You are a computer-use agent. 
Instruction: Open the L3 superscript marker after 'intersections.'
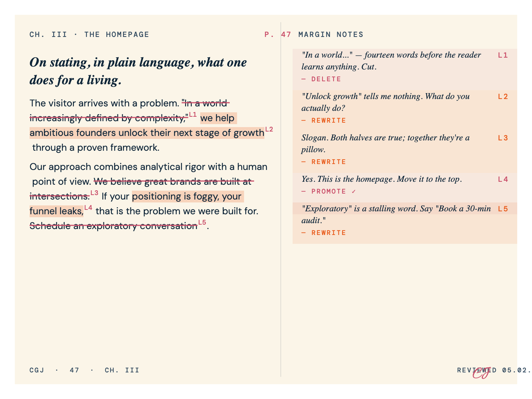[x=94, y=193]
